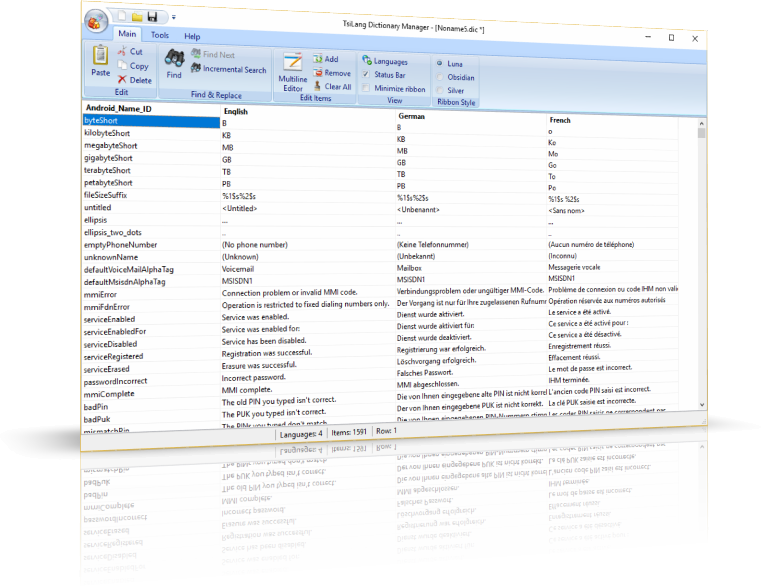Toggle the Status Bar checkbox

pyautogui.click(x=366, y=74)
